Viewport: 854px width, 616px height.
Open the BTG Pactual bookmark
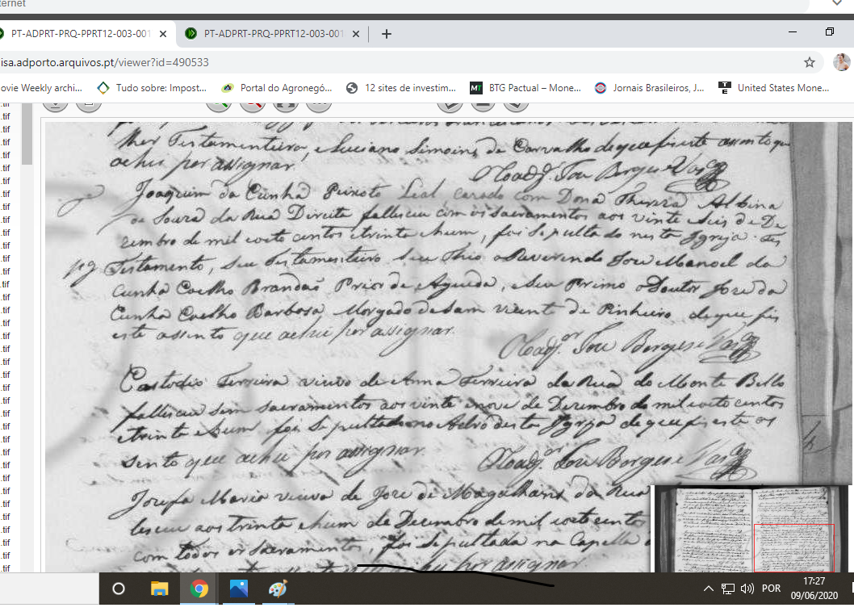[x=522, y=87]
